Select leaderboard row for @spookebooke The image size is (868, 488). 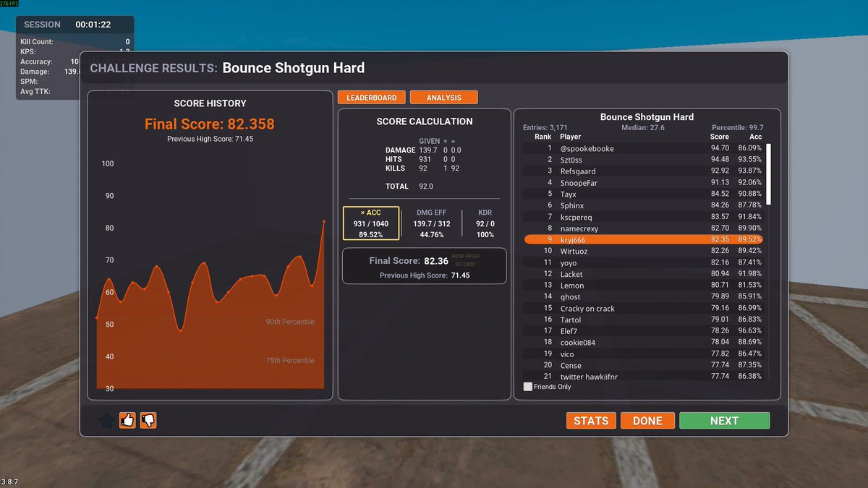click(644, 148)
